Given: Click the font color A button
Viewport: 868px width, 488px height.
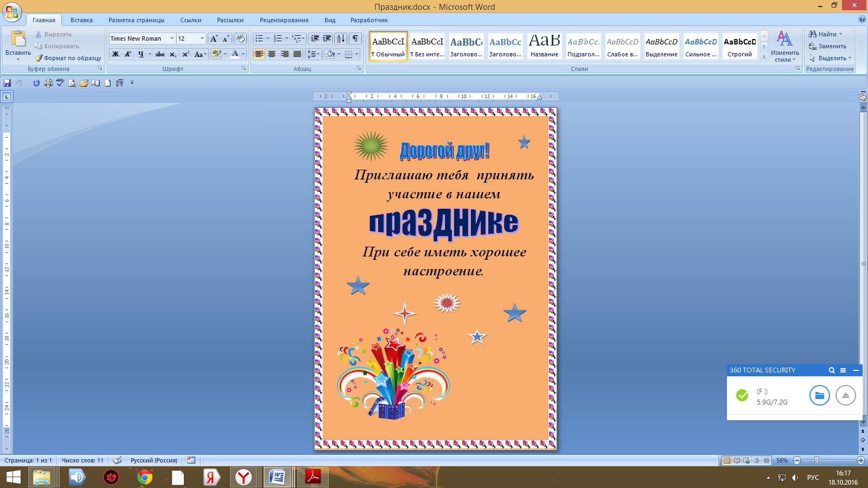Looking at the screenshot, I should 235,54.
